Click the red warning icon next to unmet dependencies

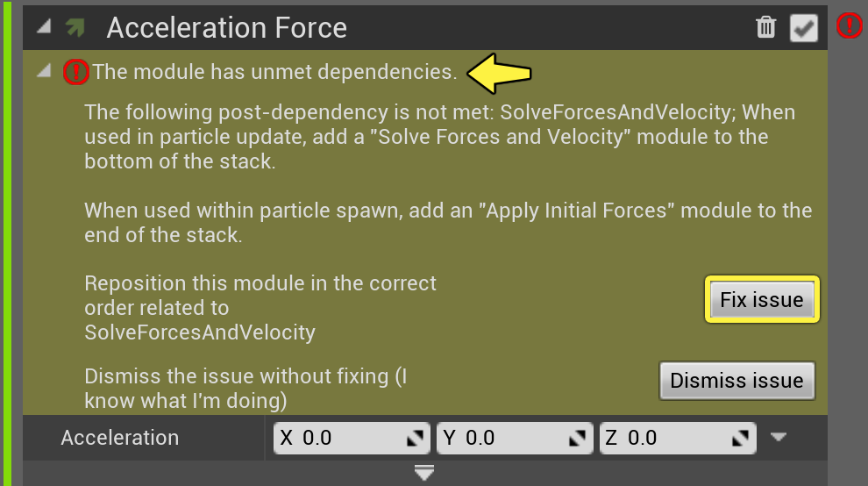pos(75,72)
